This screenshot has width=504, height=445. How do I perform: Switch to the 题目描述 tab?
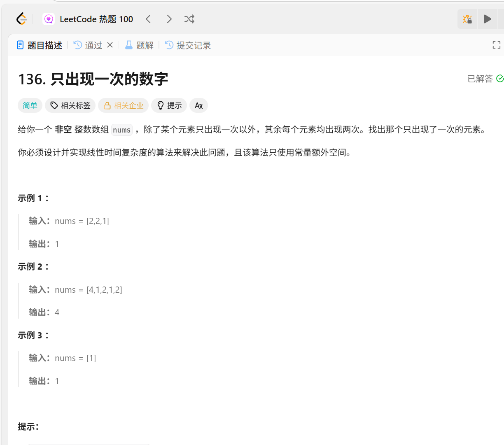pos(40,45)
